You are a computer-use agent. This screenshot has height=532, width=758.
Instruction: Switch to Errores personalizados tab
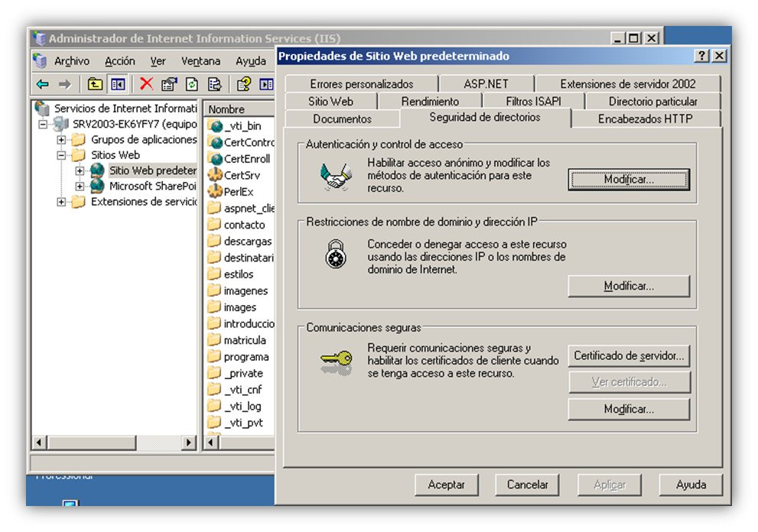coord(362,83)
